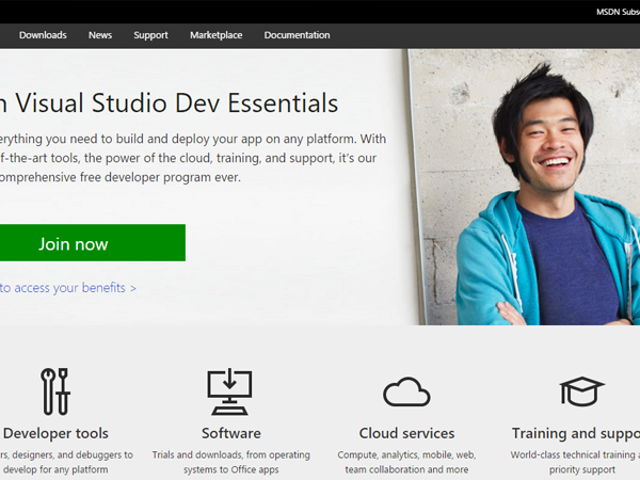Open Marketplace in the navigation bar

click(x=216, y=35)
